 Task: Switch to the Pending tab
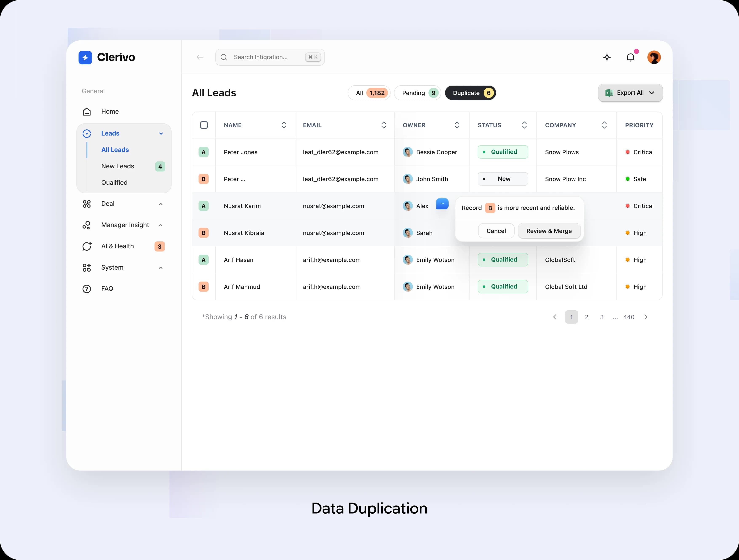pos(418,93)
